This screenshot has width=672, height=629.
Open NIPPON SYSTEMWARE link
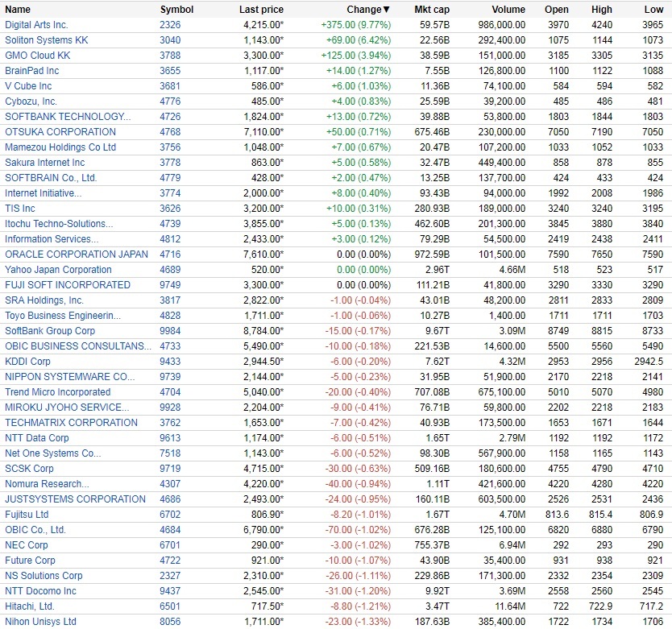pyautogui.click(x=70, y=377)
